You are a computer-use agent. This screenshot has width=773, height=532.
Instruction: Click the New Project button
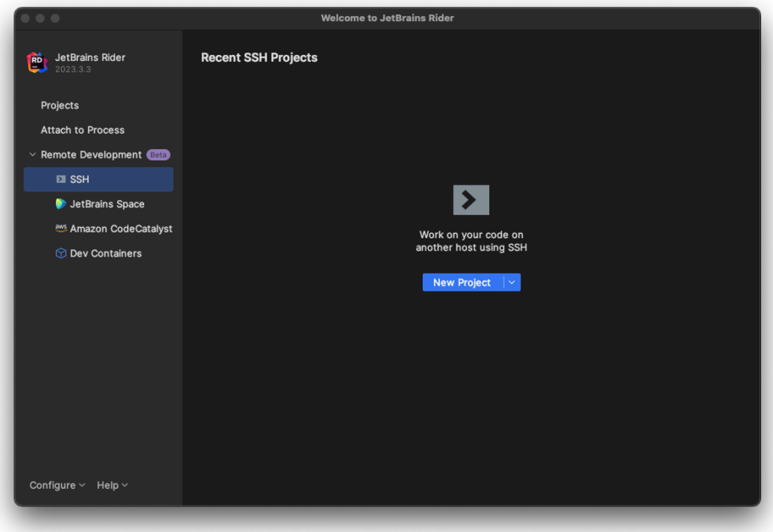tap(461, 282)
